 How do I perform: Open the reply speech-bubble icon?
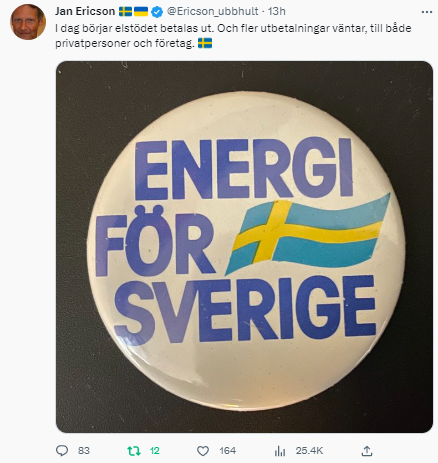coord(62,451)
